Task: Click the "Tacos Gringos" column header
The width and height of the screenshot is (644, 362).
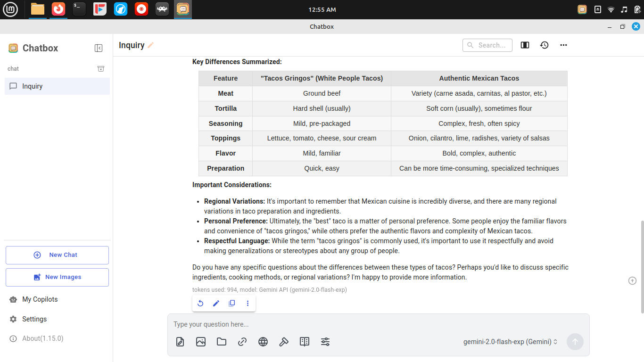Action: point(322,78)
